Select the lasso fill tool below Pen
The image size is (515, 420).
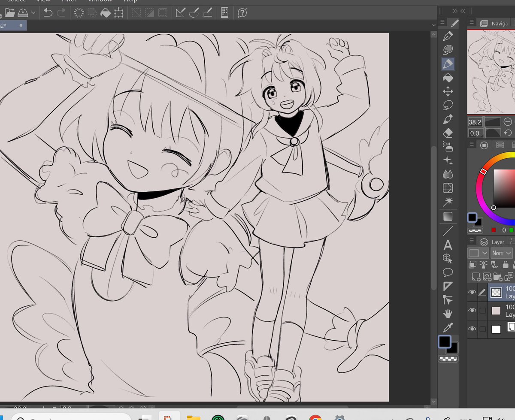448,50
